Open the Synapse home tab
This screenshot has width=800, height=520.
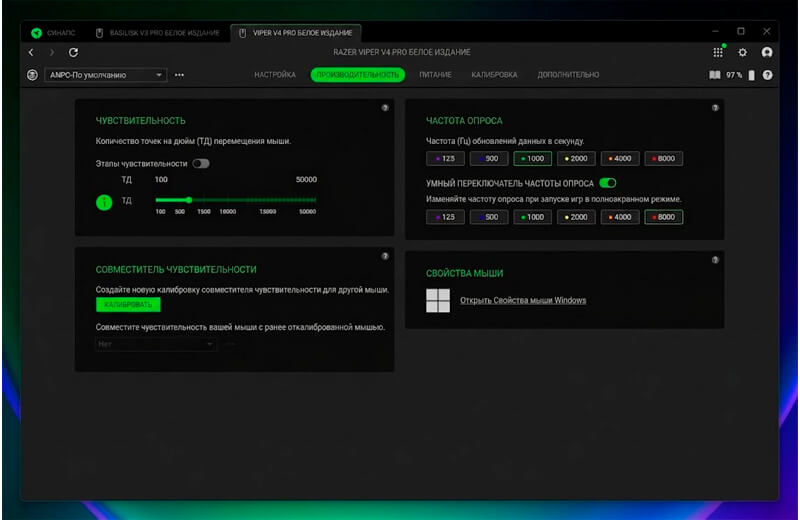(53, 33)
